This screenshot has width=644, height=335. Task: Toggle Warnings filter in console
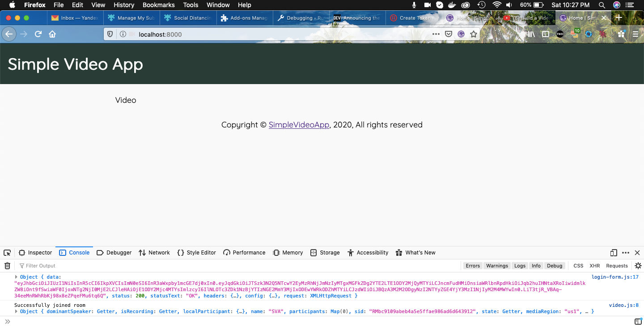click(497, 266)
